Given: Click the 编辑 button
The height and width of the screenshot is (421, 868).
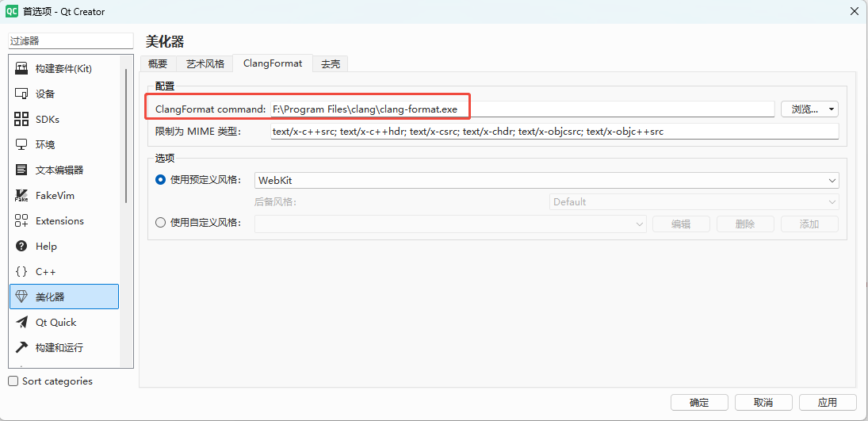Looking at the screenshot, I should click(x=681, y=224).
